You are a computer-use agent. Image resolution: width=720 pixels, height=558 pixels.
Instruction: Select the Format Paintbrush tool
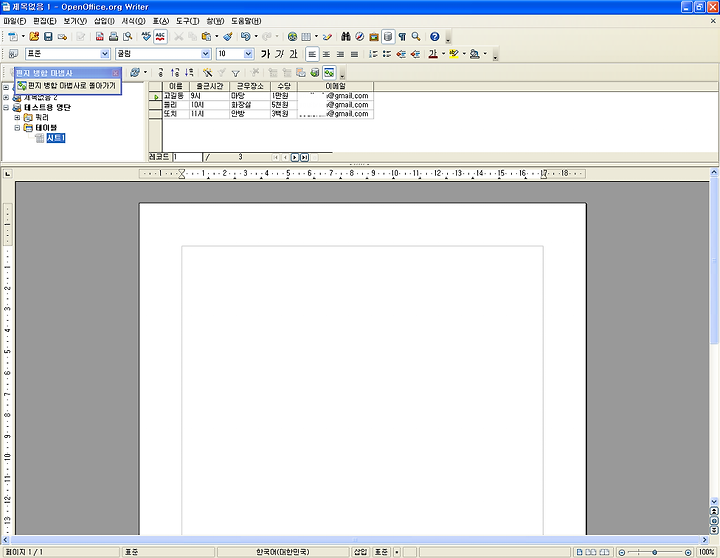coord(228,37)
